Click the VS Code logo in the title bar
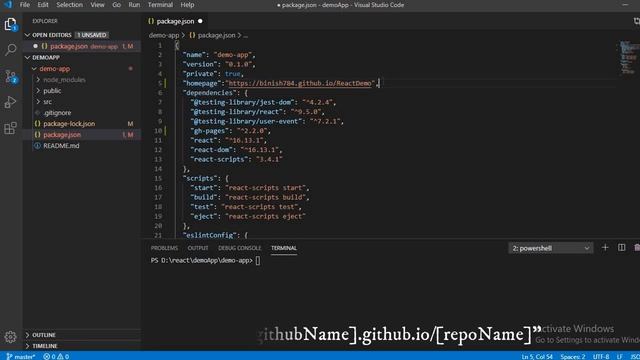Viewport: 640px width, 360px height. [8, 5]
